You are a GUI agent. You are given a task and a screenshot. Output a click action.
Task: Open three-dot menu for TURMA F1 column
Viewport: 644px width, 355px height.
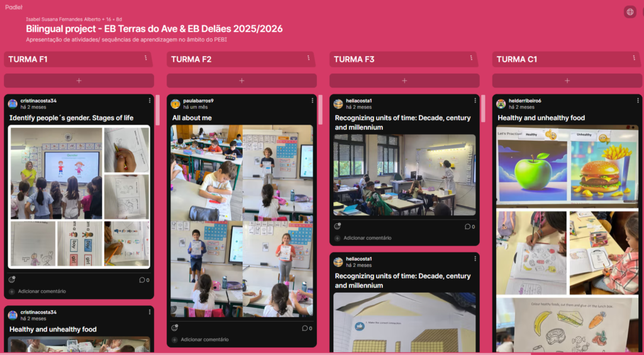pos(145,58)
